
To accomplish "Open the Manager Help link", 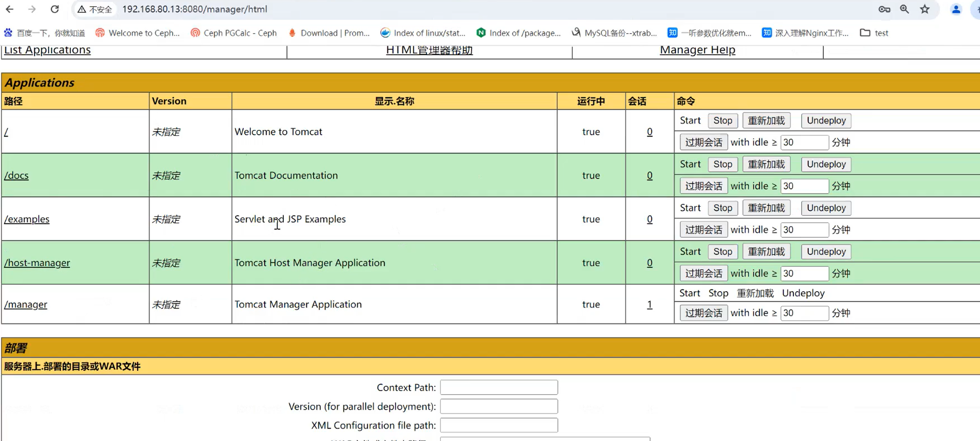I will pyautogui.click(x=697, y=50).
